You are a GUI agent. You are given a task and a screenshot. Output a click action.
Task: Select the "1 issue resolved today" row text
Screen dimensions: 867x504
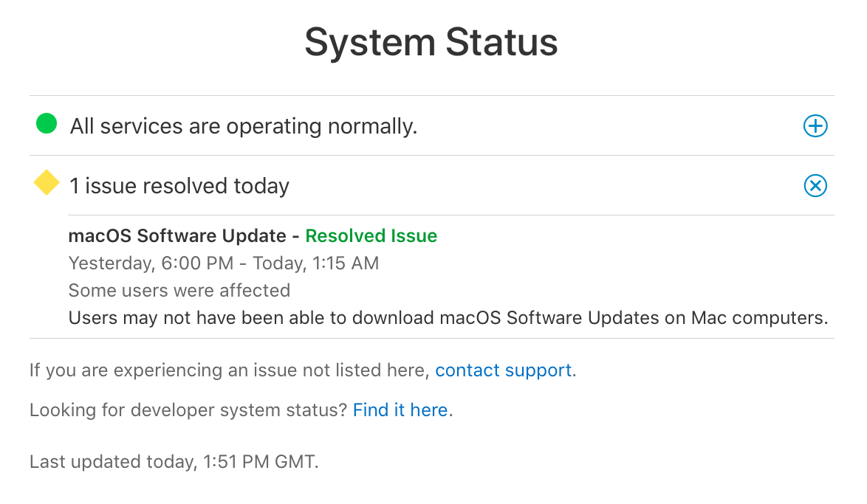coord(179,186)
